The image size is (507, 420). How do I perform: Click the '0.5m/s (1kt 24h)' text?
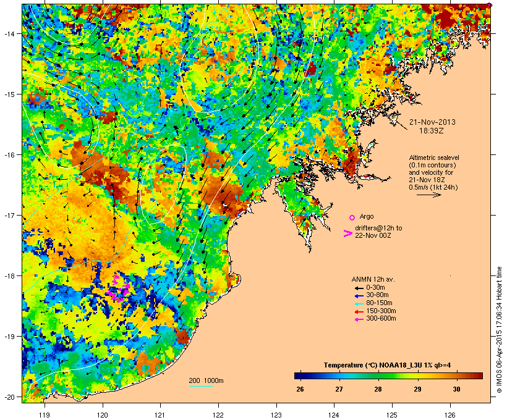(x=433, y=187)
